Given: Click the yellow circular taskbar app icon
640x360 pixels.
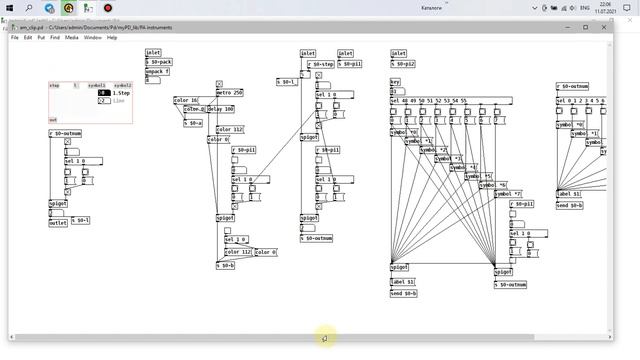Looking at the screenshot, I should [x=69, y=8].
